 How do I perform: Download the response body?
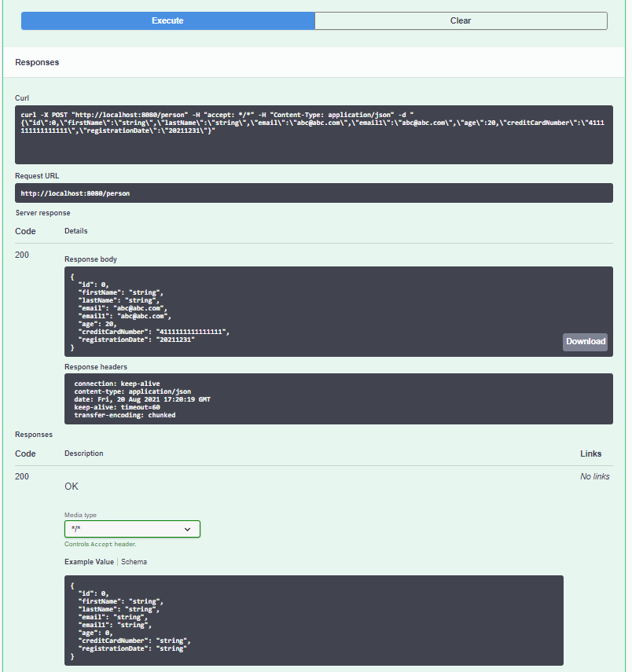pyautogui.click(x=586, y=342)
